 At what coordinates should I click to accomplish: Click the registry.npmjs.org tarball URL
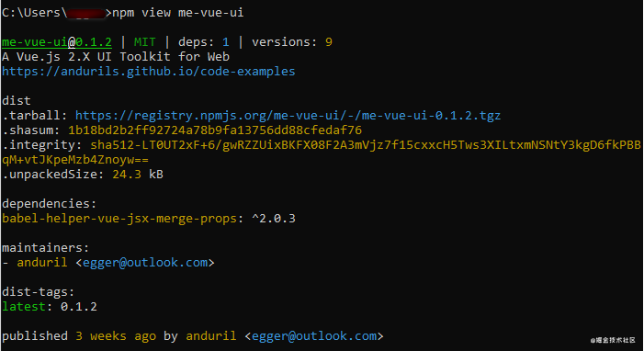point(288,116)
